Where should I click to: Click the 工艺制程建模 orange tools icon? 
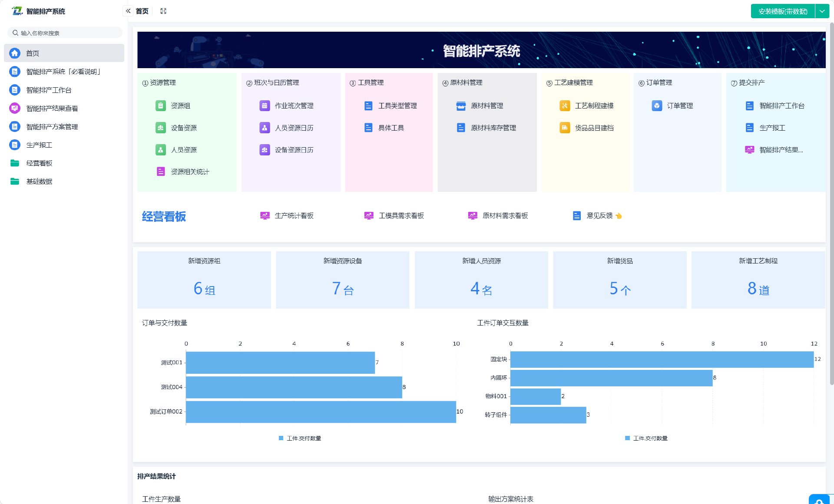(x=565, y=105)
